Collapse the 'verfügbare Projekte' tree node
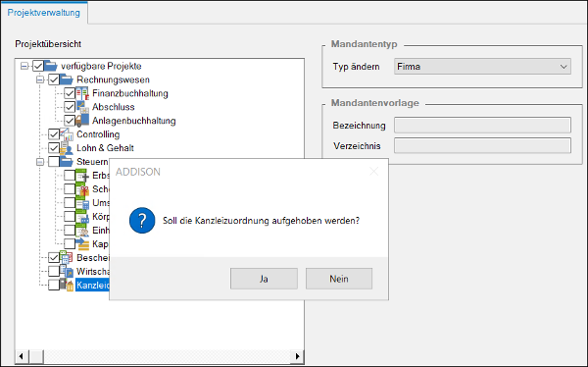The height and width of the screenshot is (367, 588). point(24,66)
